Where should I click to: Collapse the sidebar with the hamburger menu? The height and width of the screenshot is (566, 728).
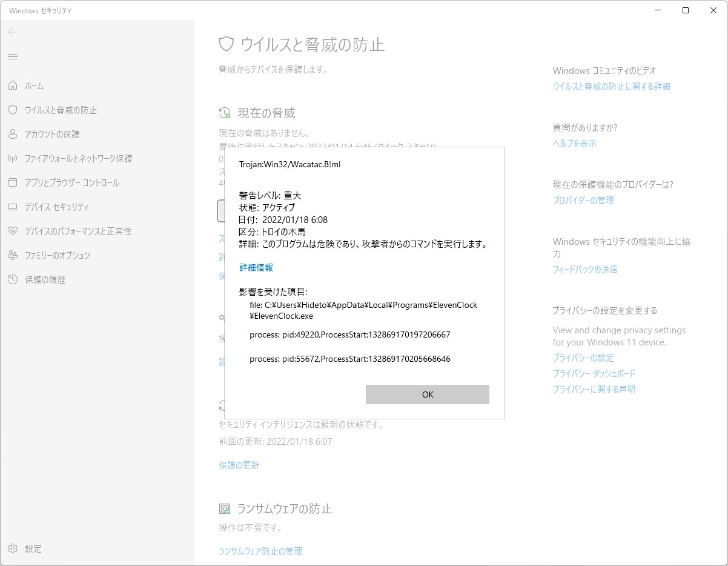[x=13, y=56]
